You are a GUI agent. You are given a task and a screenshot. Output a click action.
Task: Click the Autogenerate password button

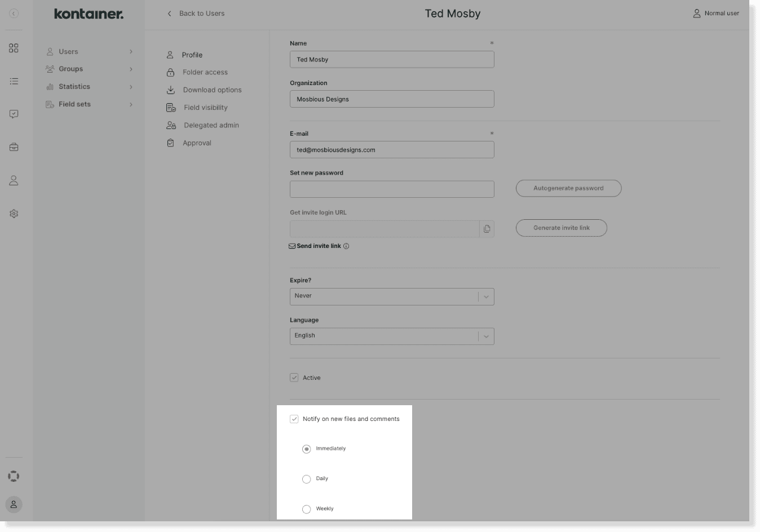point(568,188)
